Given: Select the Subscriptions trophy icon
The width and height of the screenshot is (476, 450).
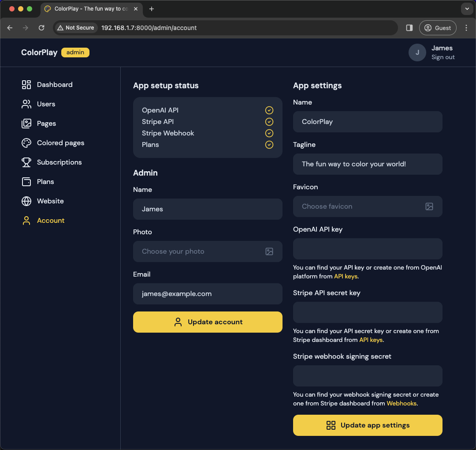Looking at the screenshot, I should pos(26,162).
